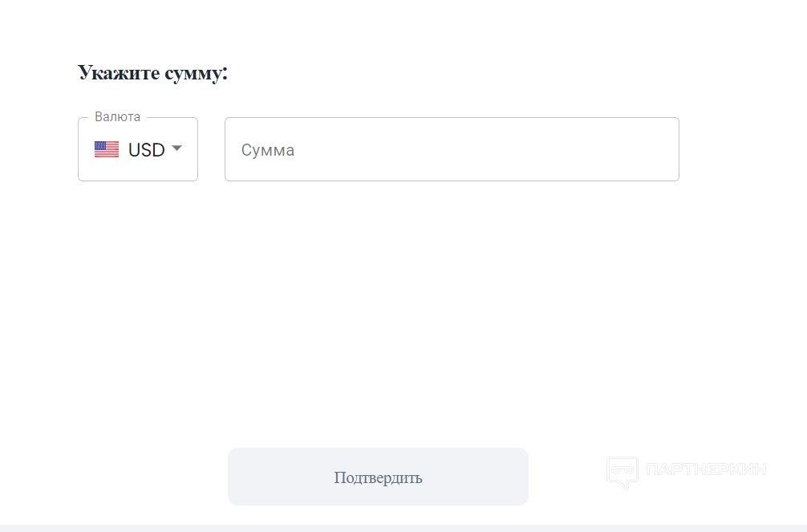Click the "ПАРТНЕРКИН" watermark text

pyautogui.click(x=706, y=469)
